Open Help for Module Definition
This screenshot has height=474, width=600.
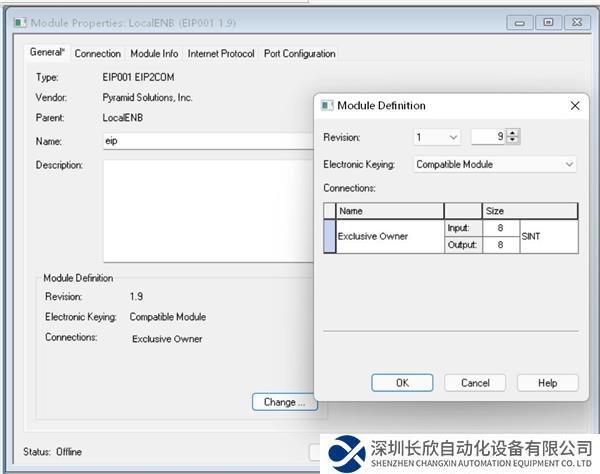[x=547, y=383]
